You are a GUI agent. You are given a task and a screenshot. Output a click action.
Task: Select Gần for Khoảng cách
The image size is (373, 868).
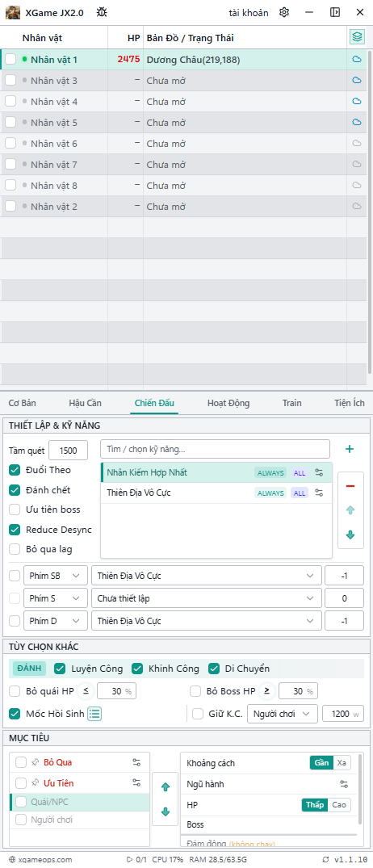[x=321, y=763]
